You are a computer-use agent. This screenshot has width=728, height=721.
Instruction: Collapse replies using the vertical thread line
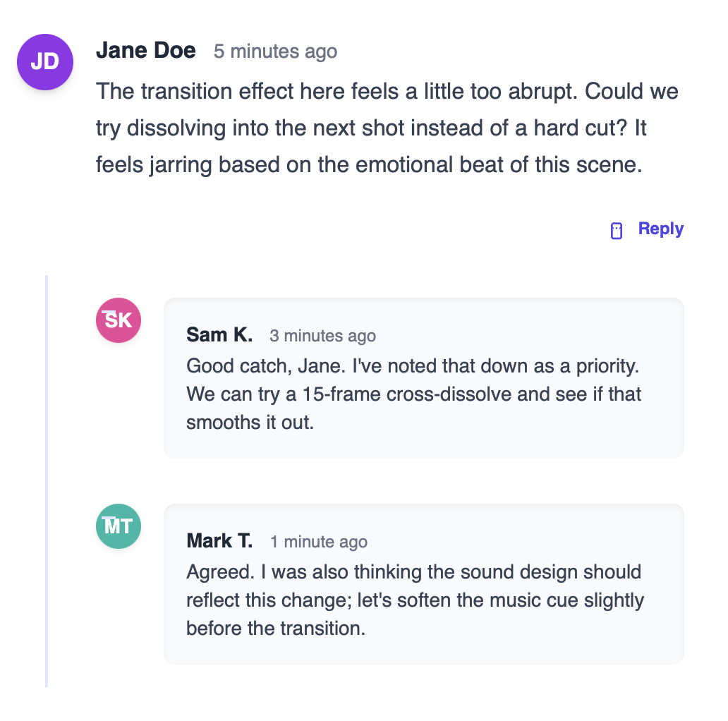[x=47, y=480]
